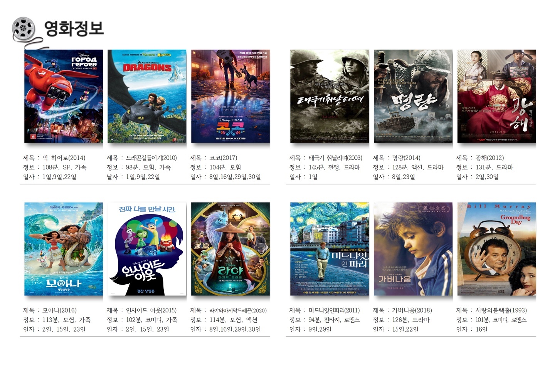Image resolution: width=555 pixels, height=392 pixels.
Task: Select the 태극기 휘날리며 poster
Action: tap(330, 96)
